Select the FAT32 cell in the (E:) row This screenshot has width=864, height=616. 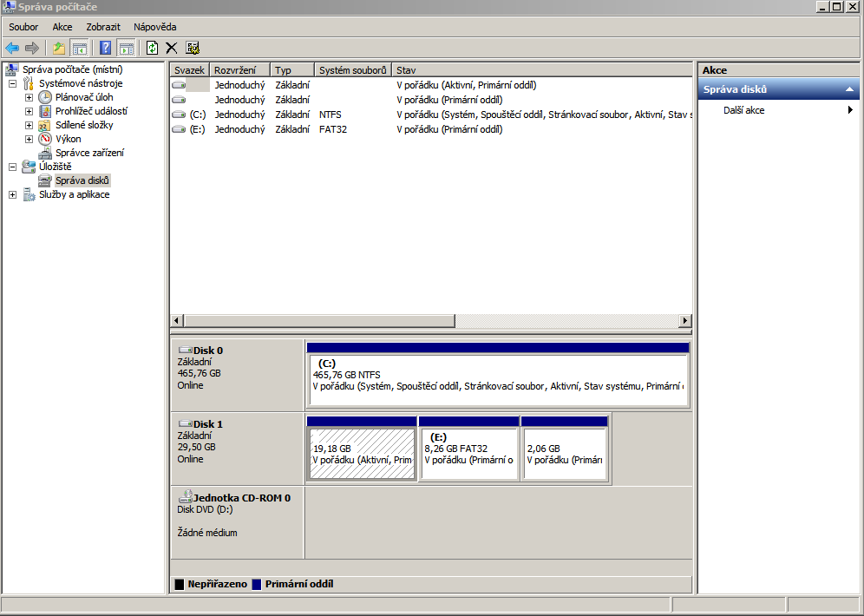(333, 129)
